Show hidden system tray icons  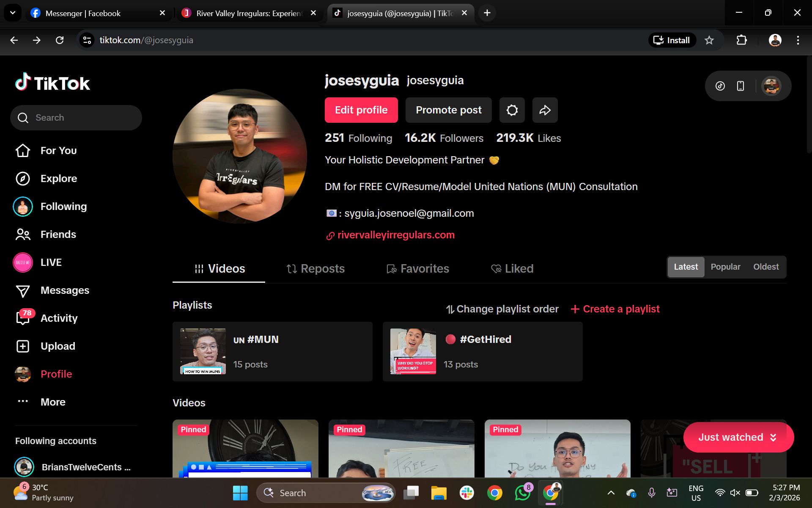[611, 493]
